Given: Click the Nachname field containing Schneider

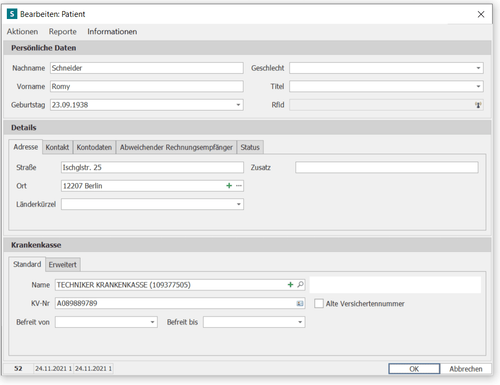Looking at the screenshot, I should (147, 68).
